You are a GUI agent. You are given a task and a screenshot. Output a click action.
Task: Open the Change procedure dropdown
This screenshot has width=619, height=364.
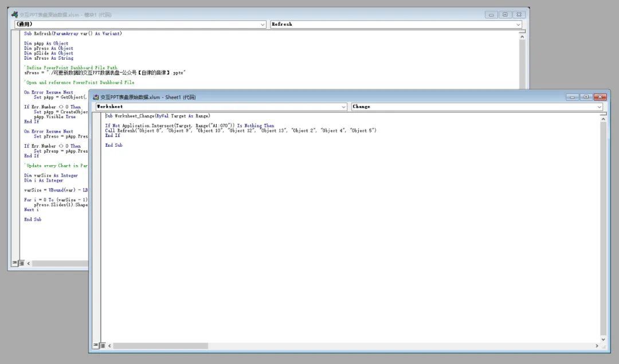pyautogui.click(x=599, y=107)
